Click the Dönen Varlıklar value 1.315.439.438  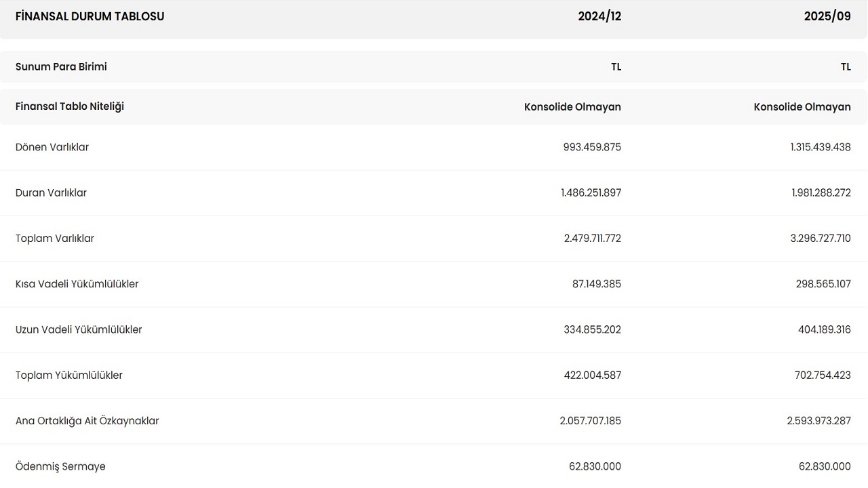click(821, 147)
